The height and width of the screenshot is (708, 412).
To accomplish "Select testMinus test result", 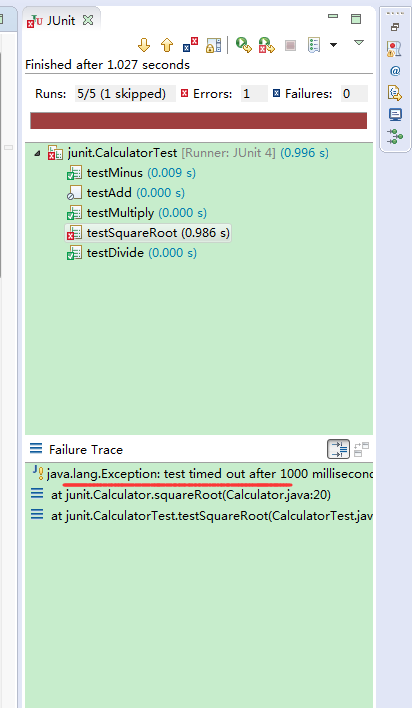I will [x=131, y=173].
